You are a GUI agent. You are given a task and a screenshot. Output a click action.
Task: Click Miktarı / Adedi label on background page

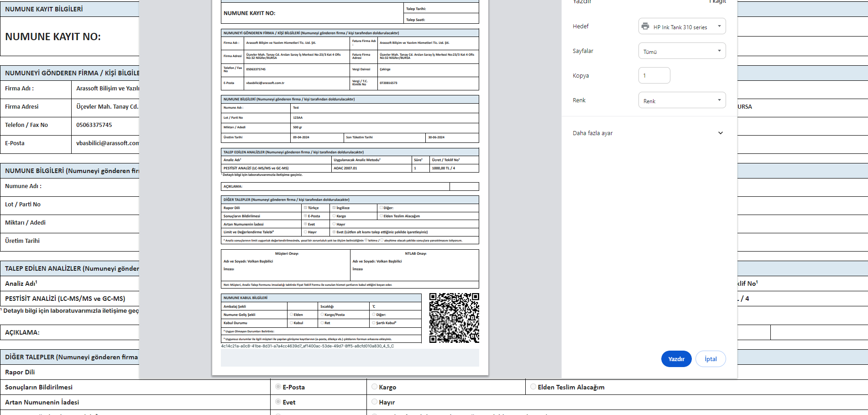tap(25, 223)
